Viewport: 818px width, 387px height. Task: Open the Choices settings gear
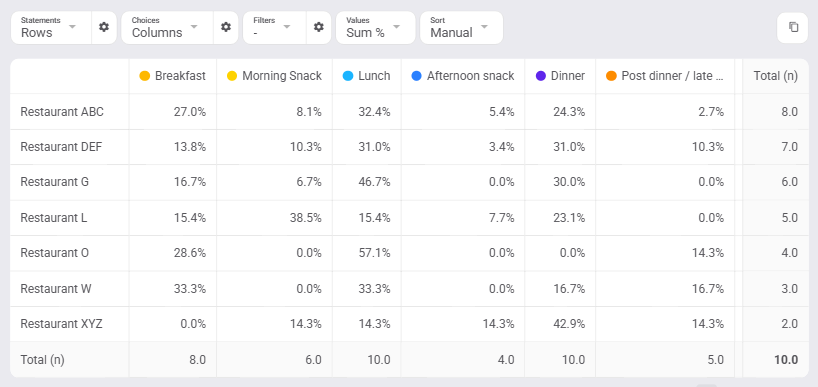pos(226,27)
